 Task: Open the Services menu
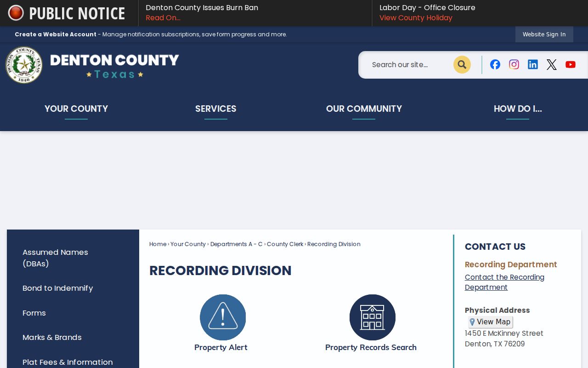coord(216,109)
